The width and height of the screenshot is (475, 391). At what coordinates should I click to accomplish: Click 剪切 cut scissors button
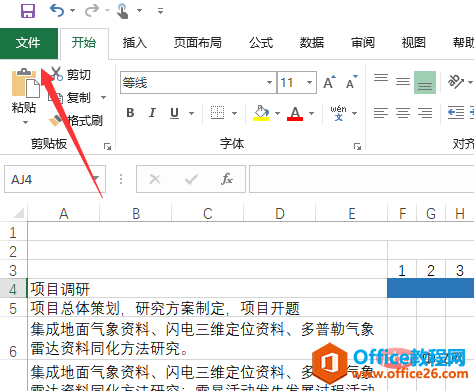coord(71,74)
